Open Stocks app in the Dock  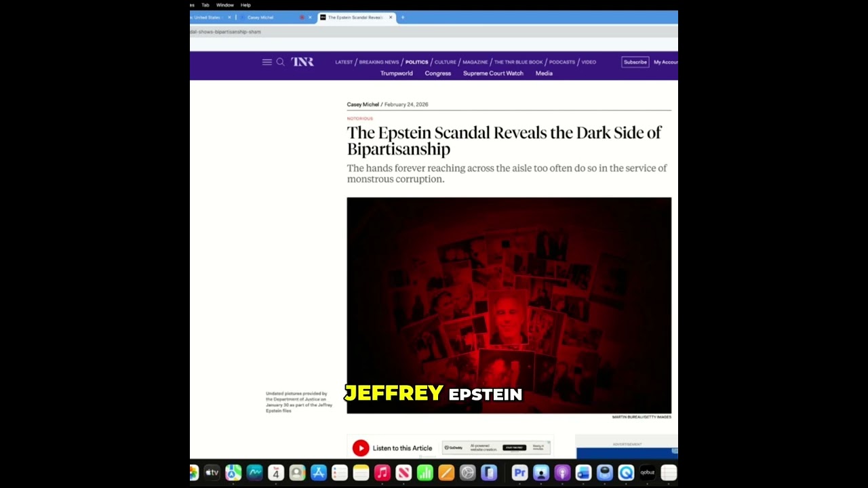[254, 472]
